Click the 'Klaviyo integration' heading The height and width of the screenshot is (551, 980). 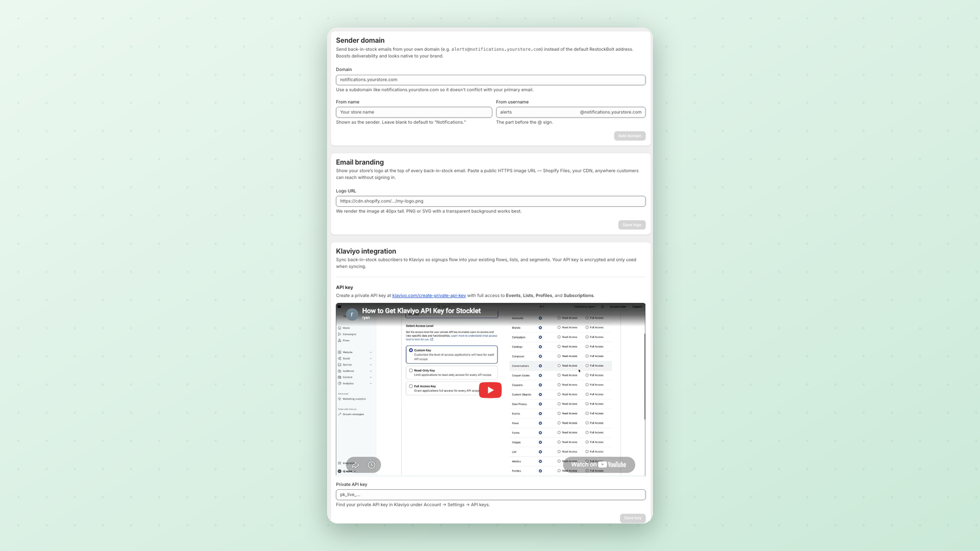click(x=366, y=251)
